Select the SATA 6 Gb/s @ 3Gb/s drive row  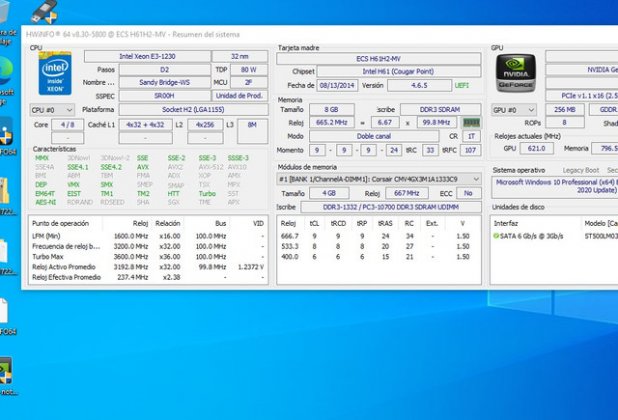pyautogui.click(x=555, y=236)
